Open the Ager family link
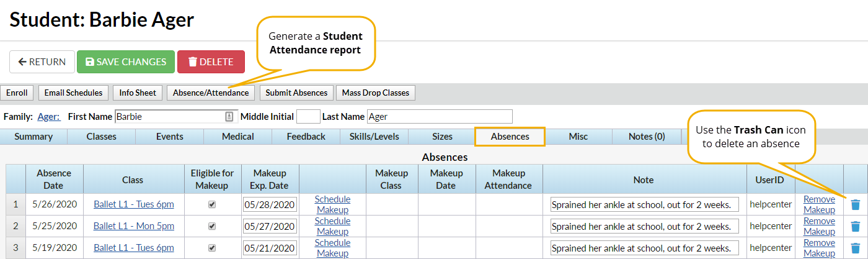Screen dimensions: 868x259 [48, 116]
